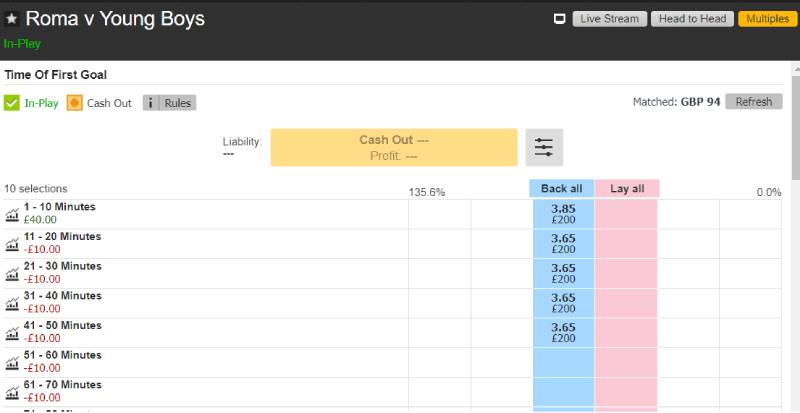Open the chart icon for 31 - 40 Minutes
The height and width of the screenshot is (413, 800).
point(12,304)
